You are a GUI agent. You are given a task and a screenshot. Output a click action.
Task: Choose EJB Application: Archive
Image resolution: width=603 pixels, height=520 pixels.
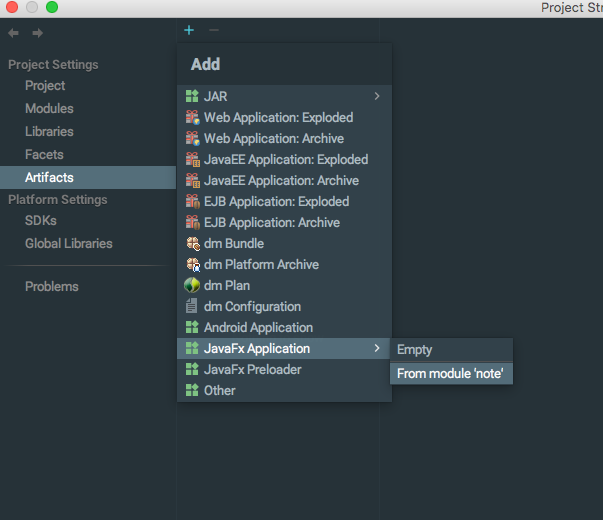coord(284,222)
